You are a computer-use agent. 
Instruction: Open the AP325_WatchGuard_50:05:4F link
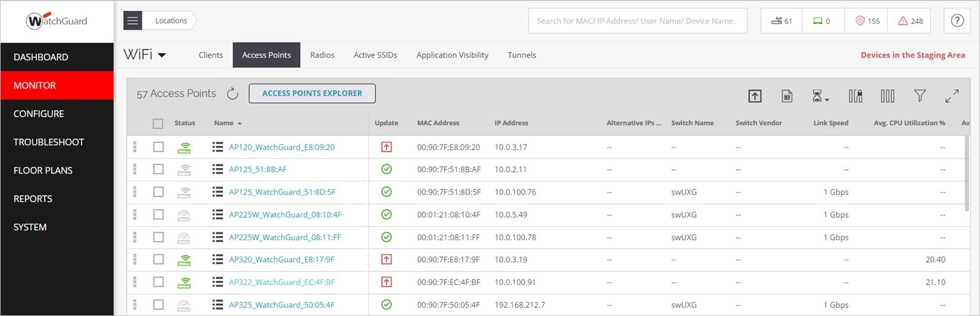click(x=281, y=304)
